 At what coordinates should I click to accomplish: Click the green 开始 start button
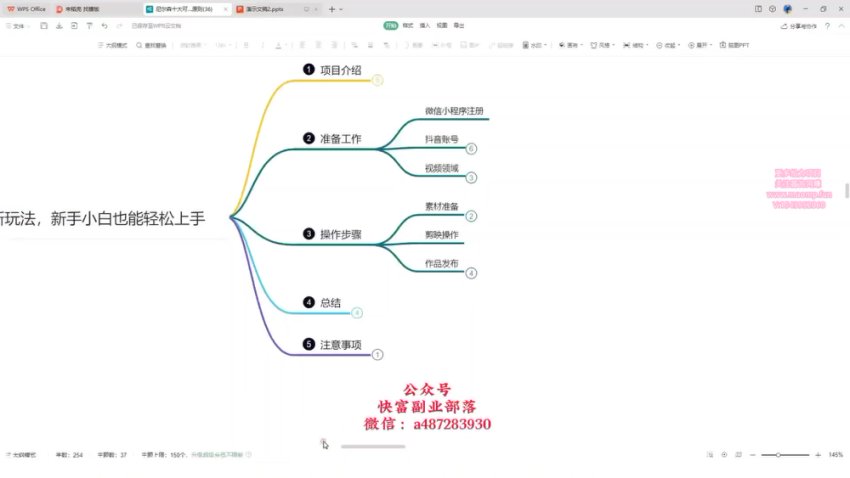pyautogui.click(x=391, y=26)
